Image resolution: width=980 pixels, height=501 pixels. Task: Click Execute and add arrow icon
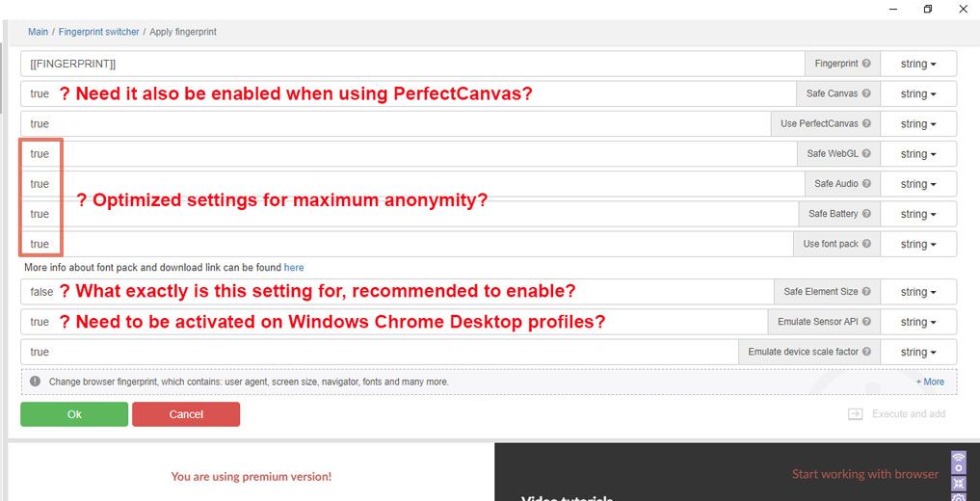(855, 414)
